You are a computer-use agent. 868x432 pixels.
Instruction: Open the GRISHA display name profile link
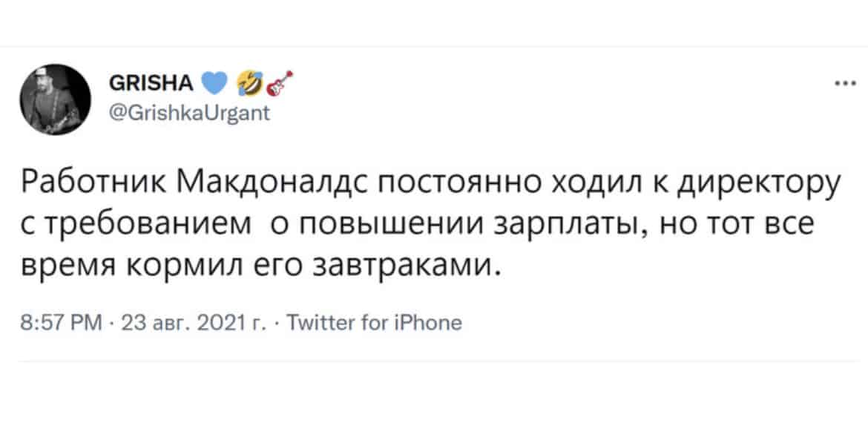coord(152,84)
